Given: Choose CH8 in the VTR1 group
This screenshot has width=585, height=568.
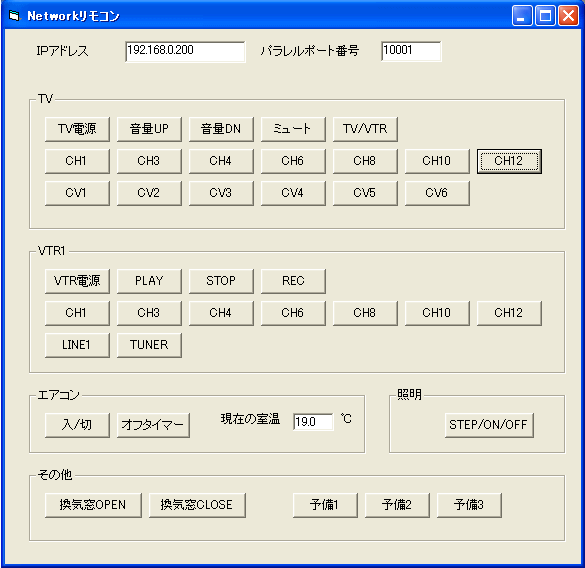Looking at the screenshot, I should (x=365, y=313).
